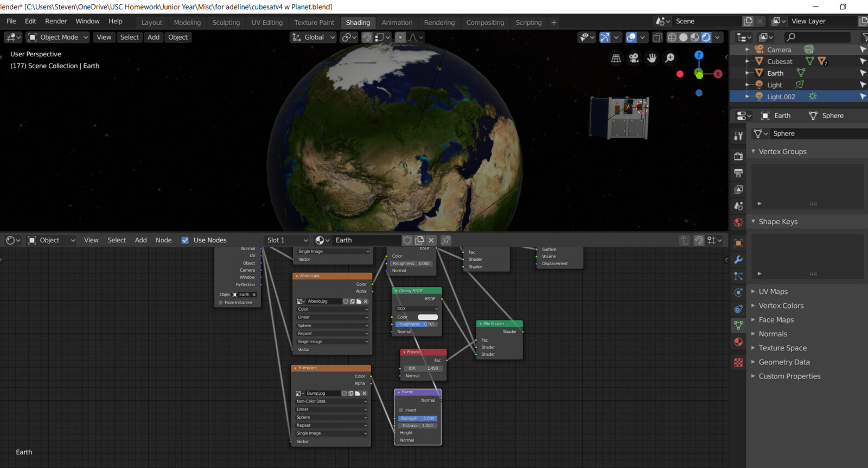
Task: Toggle the Use Nodes checkbox
Action: click(x=185, y=240)
